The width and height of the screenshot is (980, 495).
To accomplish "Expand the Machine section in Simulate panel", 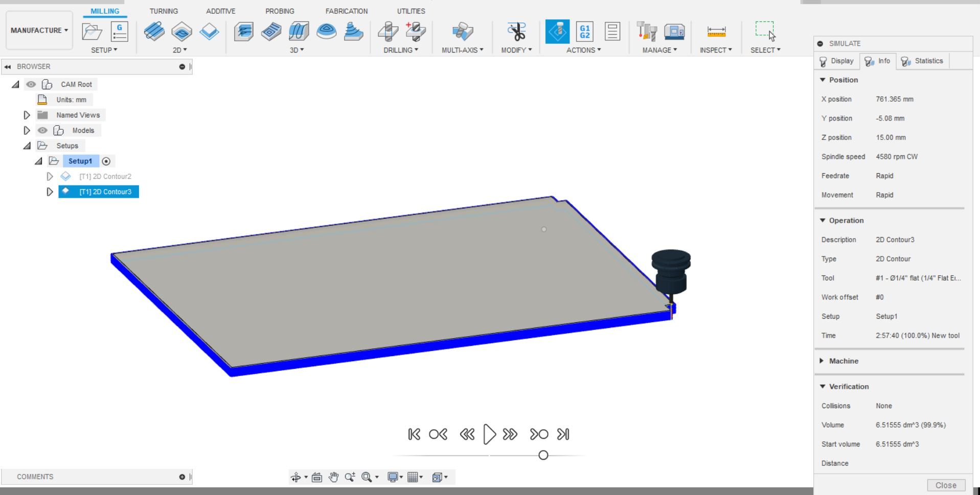I will click(822, 361).
